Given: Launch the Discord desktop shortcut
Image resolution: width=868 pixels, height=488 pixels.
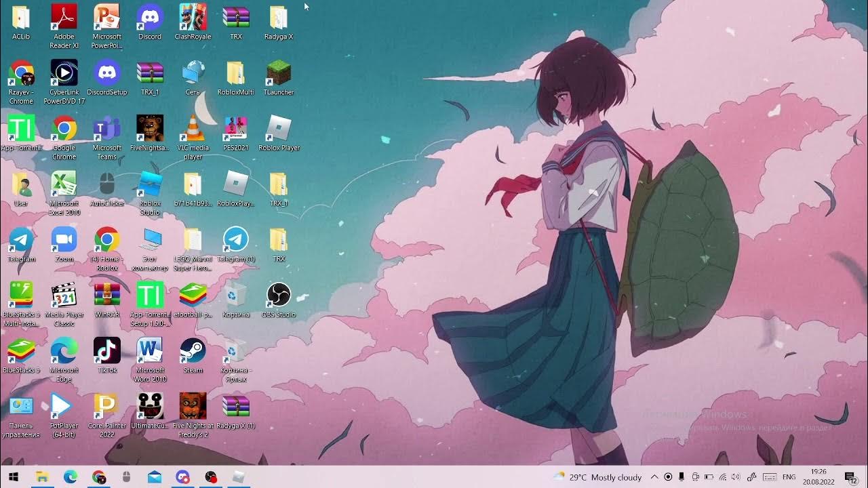Looking at the screenshot, I should [x=150, y=22].
